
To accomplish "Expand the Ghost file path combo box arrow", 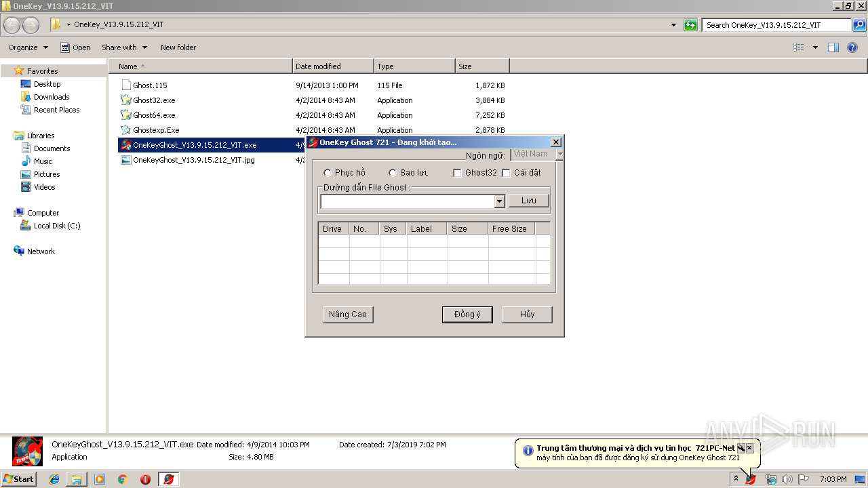I will [x=500, y=201].
